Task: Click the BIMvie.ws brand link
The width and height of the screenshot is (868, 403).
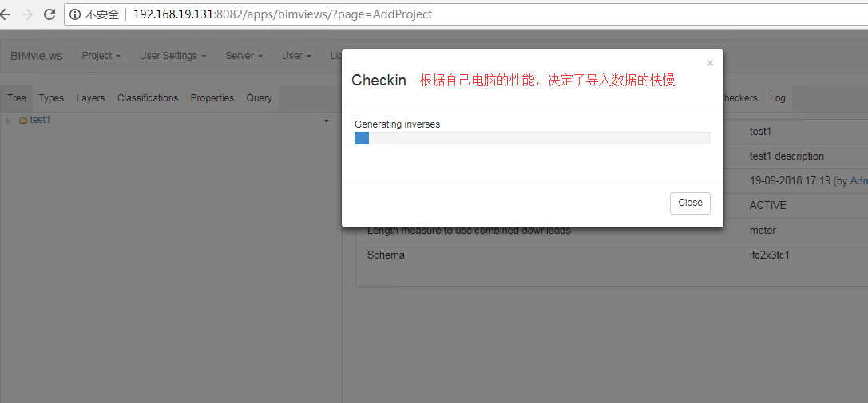Action: (36, 56)
